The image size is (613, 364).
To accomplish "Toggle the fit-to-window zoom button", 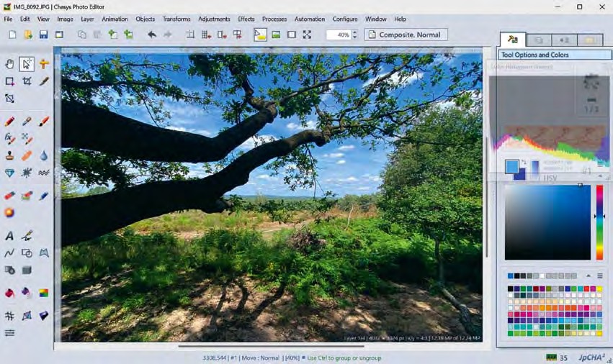I will [x=307, y=35].
